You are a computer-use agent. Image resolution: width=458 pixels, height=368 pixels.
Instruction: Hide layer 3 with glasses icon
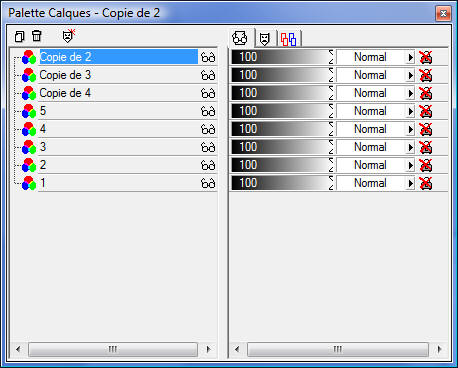click(x=208, y=147)
